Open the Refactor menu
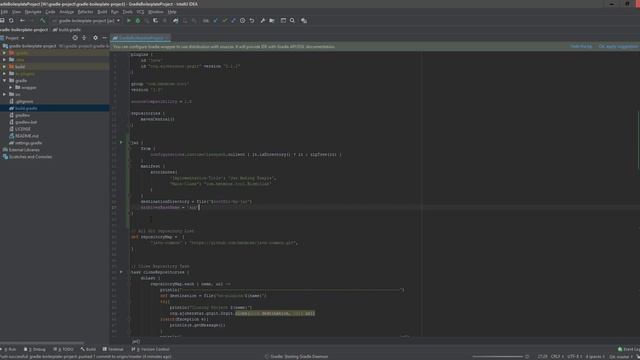 click(85, 12)
